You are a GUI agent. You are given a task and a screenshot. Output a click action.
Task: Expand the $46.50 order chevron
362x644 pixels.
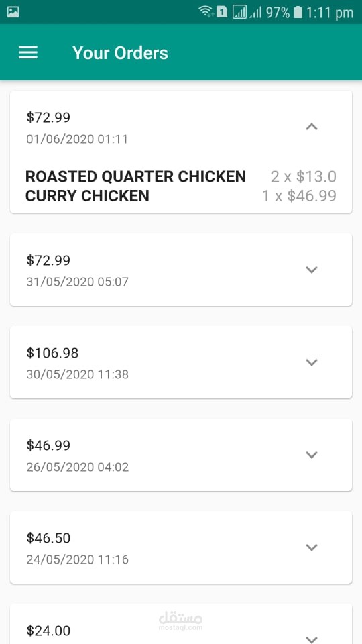312,547
